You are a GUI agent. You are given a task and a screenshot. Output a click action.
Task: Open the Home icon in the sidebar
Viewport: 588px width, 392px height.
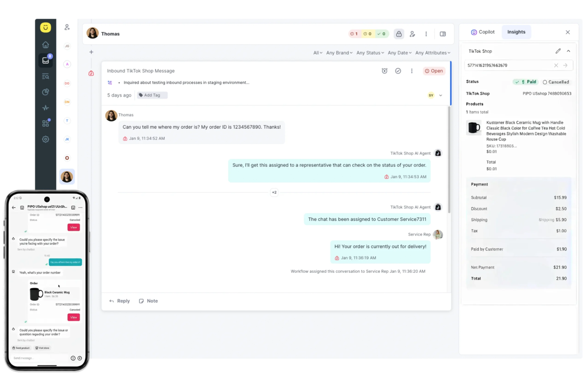coord(45,44)
